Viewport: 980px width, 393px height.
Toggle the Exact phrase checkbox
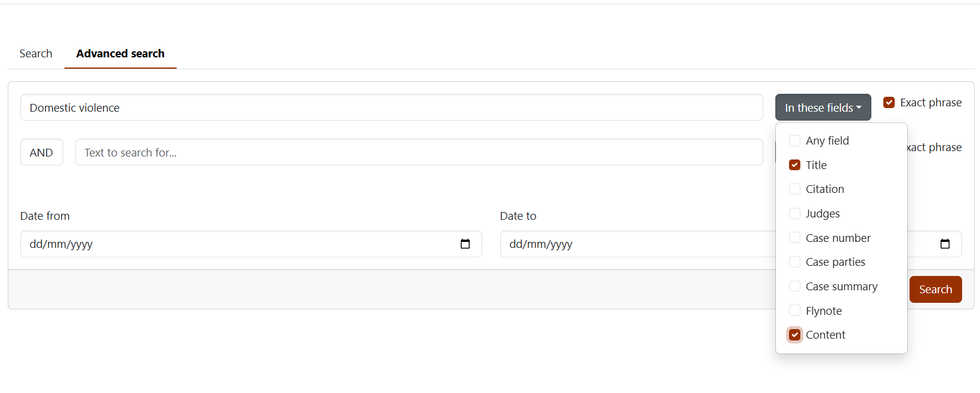(x=889, y=102)
